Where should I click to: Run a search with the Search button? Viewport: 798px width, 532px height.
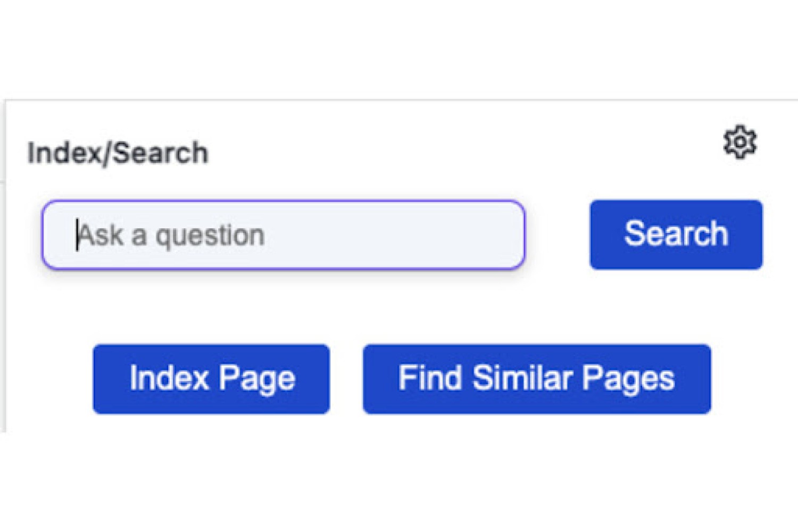pos(676,235)
